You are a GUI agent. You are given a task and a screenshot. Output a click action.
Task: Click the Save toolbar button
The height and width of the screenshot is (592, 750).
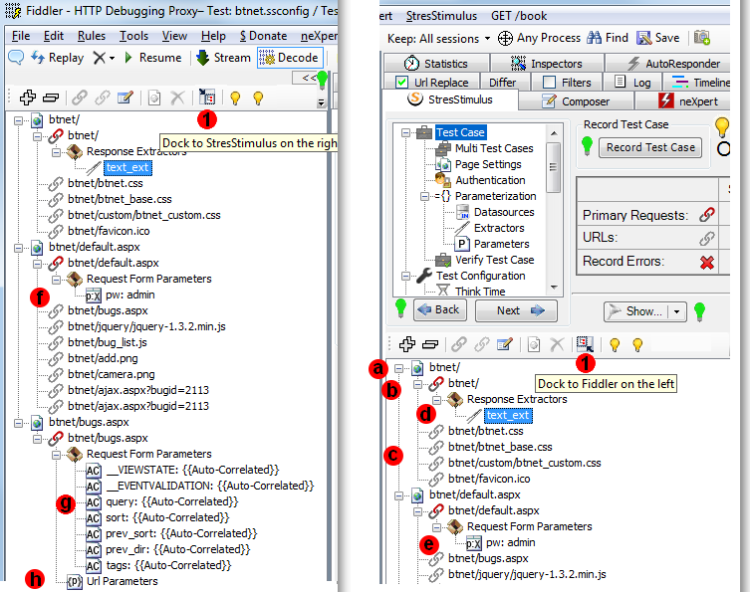pyautogui.click(x=658, y=38)
